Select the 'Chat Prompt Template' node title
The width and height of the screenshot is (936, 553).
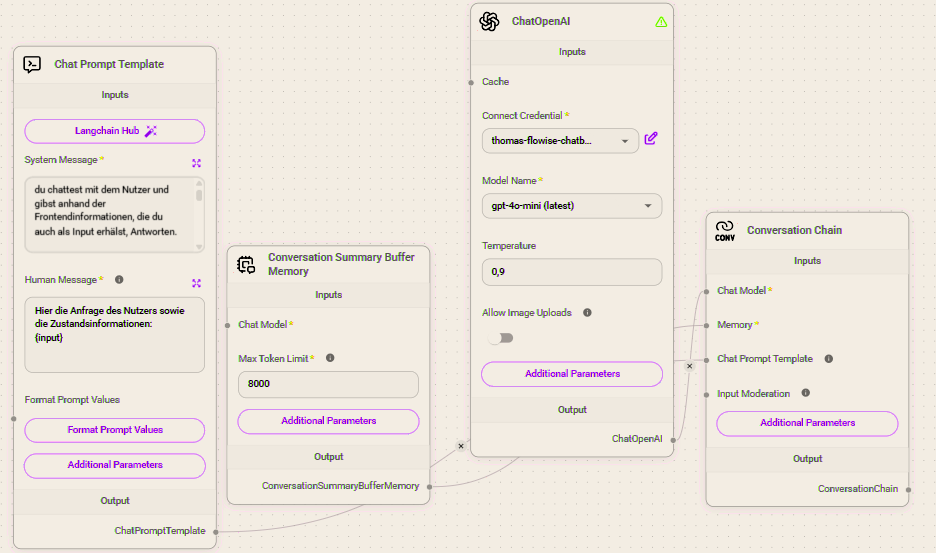[x=109, y=64]
